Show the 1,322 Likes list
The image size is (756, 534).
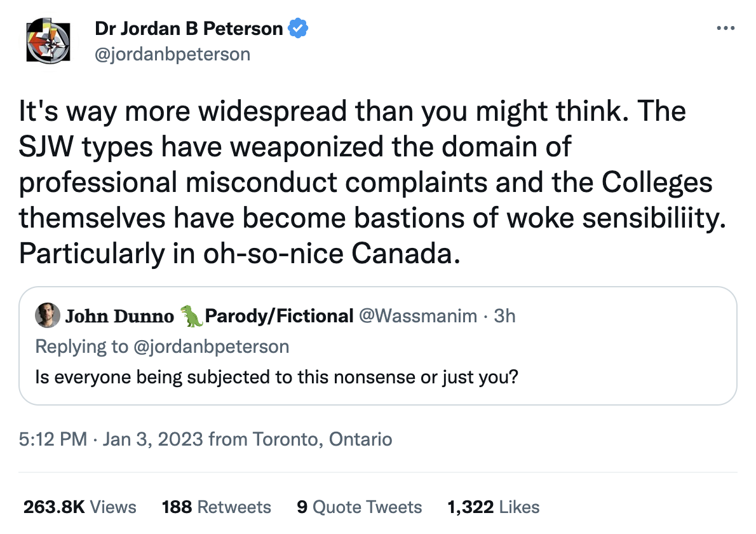494,507
